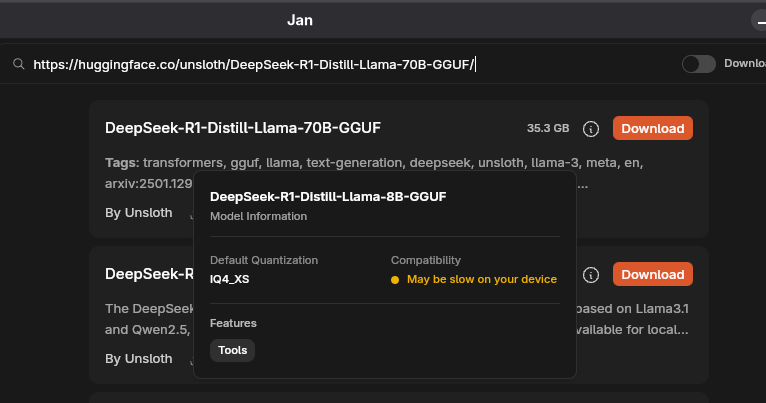766x403 pixels.
Task: Click the yellow compatibility warning dot
Action: pyautogui.click(x=395, y=279)
